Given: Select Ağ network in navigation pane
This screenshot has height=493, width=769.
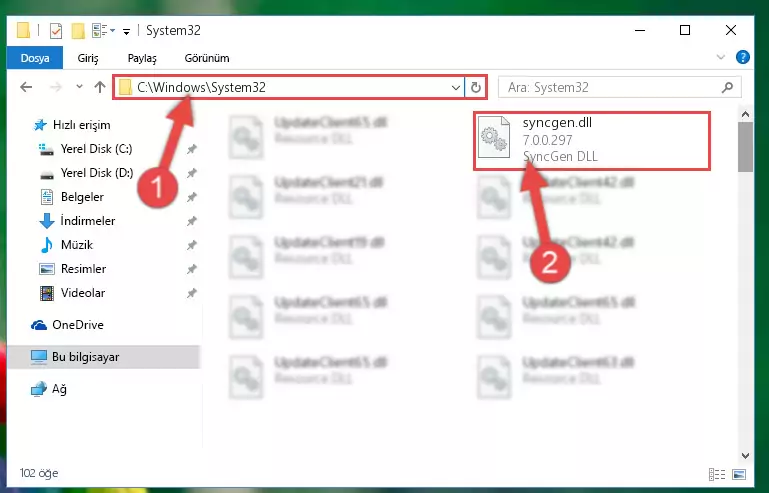Looking at the screenshot, I should pyautogui.click(x=49, y=389).
